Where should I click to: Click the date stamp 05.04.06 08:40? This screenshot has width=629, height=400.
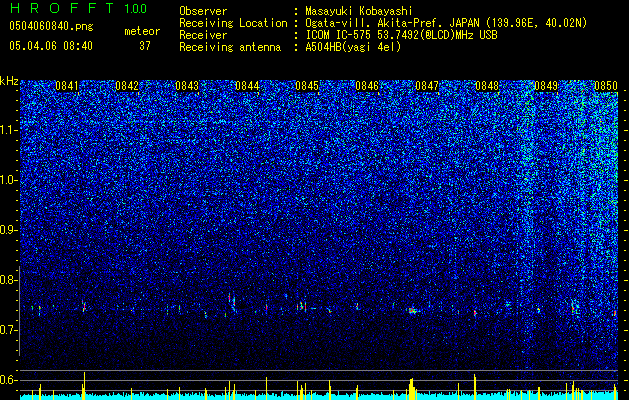click(x=51, y=46)
